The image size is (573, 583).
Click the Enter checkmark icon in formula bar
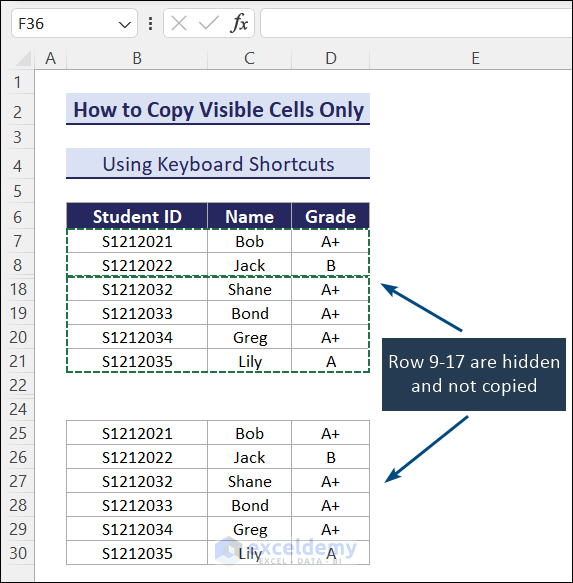click(209, 24)
